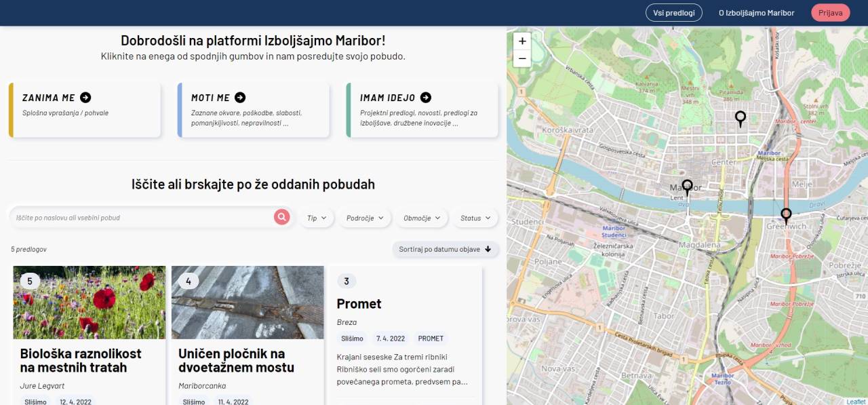
Task: Expand the Področje filter dropdown
Action: [365, 218]
